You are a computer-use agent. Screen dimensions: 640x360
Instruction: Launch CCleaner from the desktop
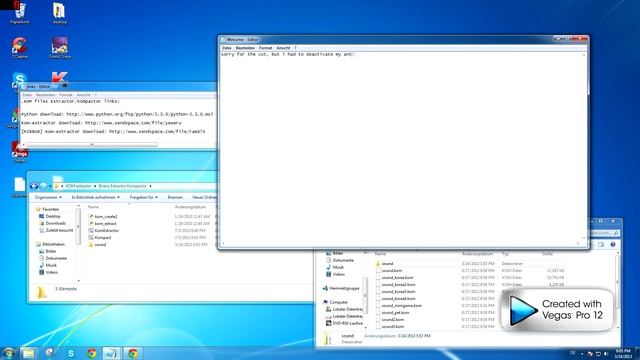pos(20,48)
